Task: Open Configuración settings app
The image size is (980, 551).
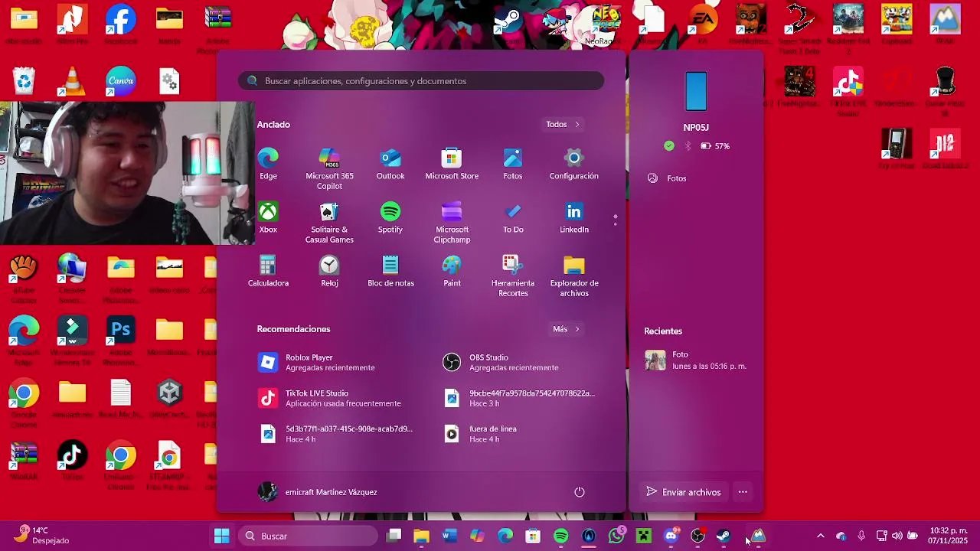Action: [x=574, y=165]
